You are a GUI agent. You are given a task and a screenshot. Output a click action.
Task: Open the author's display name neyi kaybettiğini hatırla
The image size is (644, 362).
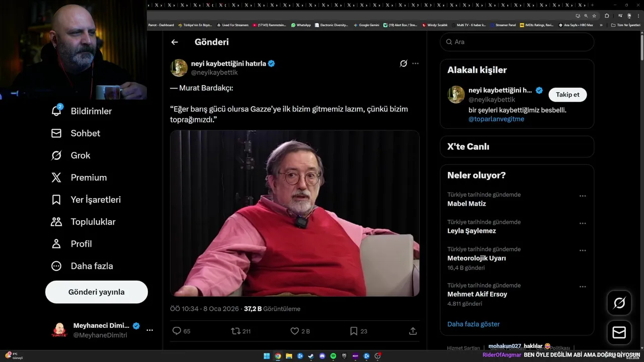click(x=228, y=63)
